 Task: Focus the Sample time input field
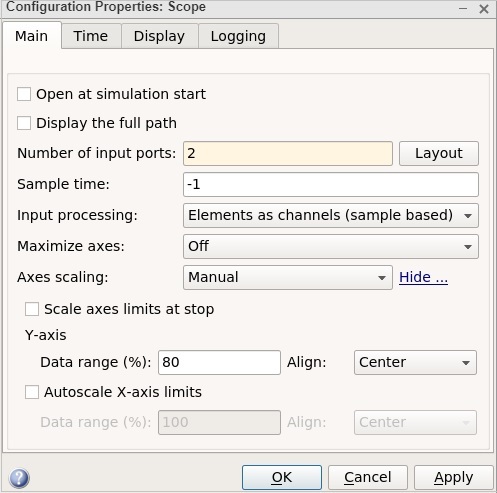(x=331, y=184)
